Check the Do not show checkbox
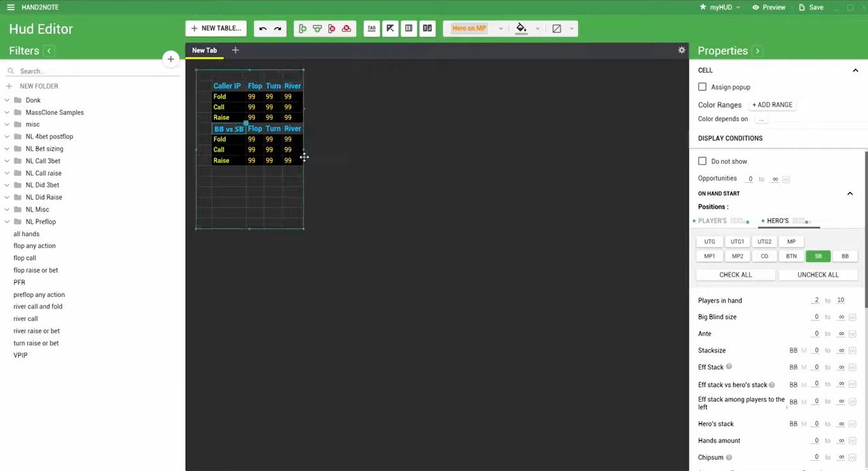The width and height of the screenshot is (868, 471). click(x=702, y=161)
